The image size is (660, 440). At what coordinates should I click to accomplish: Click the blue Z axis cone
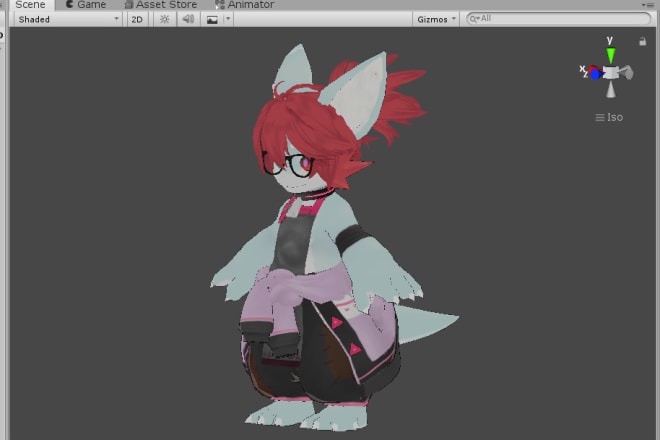coord(596,75)
